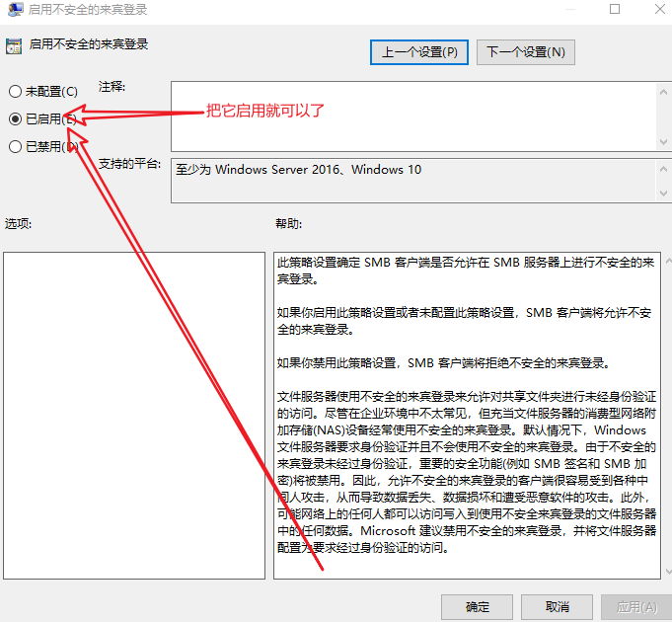672x622 pixels.
Task: Click the 至少为 Windows Server 2016 platform text
Action: (298, 170)
